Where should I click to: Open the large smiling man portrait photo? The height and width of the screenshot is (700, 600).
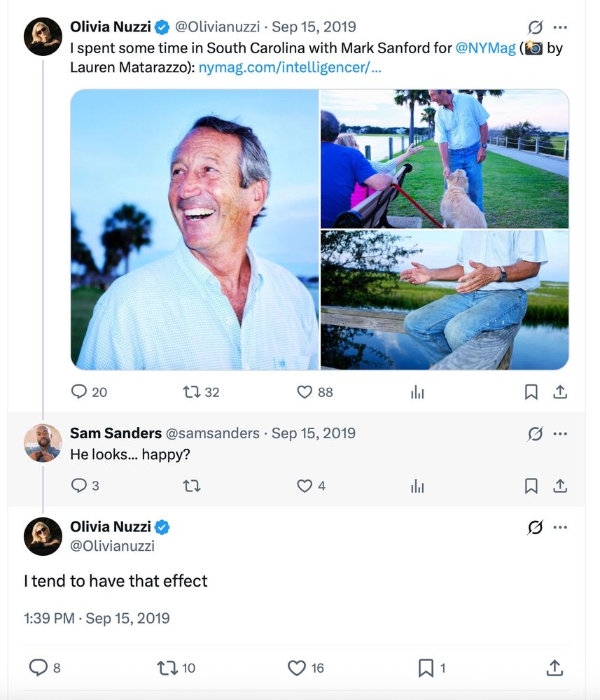195,230
